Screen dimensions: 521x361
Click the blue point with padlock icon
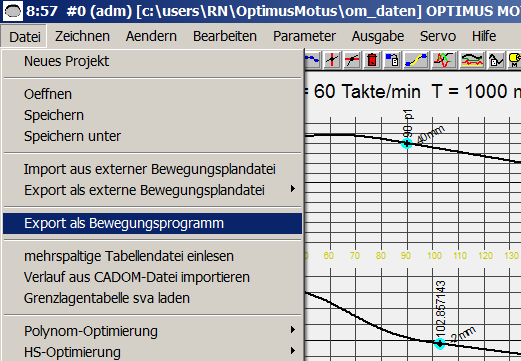[392, 60]
